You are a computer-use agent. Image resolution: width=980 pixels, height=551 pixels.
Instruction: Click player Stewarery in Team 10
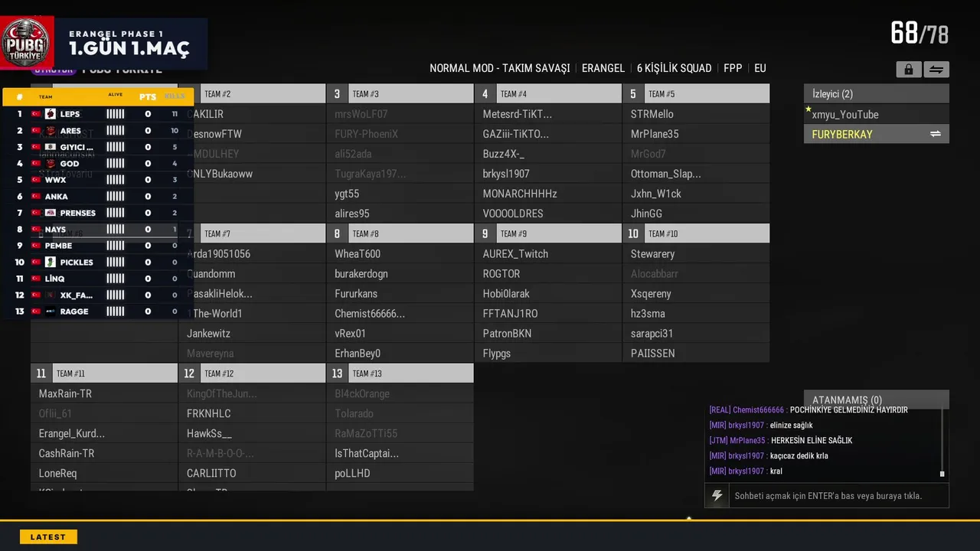tap(696, 253)
